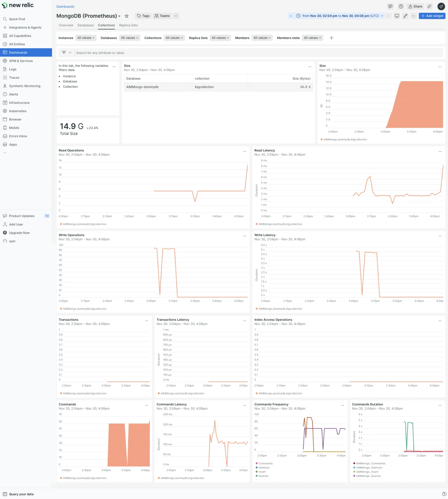Copy dashboard permalink link icon
Screen dimensions: 448x499
(430, 6)
